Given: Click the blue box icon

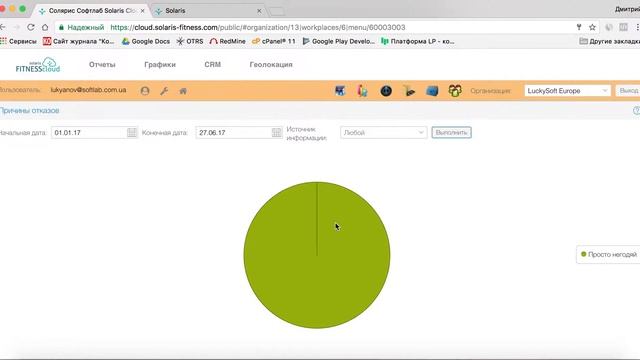Looking at the screenshot, I should [432, 91].
